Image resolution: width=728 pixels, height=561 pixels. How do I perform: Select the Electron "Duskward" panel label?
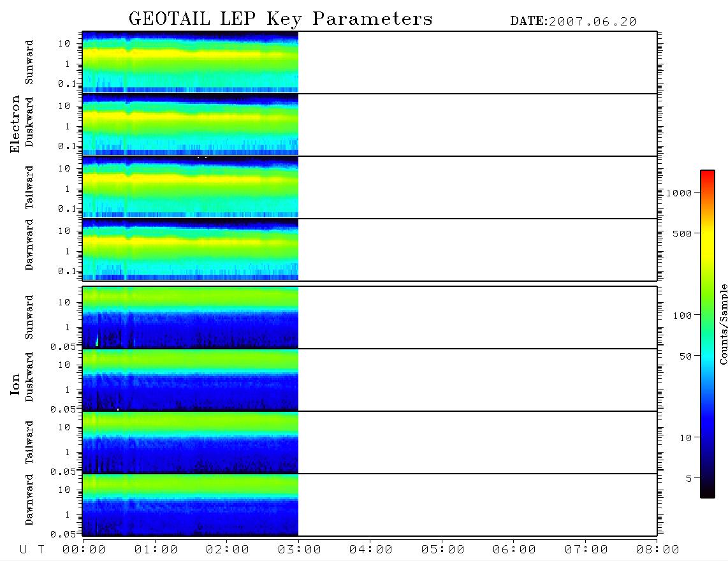click(x=29, y=122)
